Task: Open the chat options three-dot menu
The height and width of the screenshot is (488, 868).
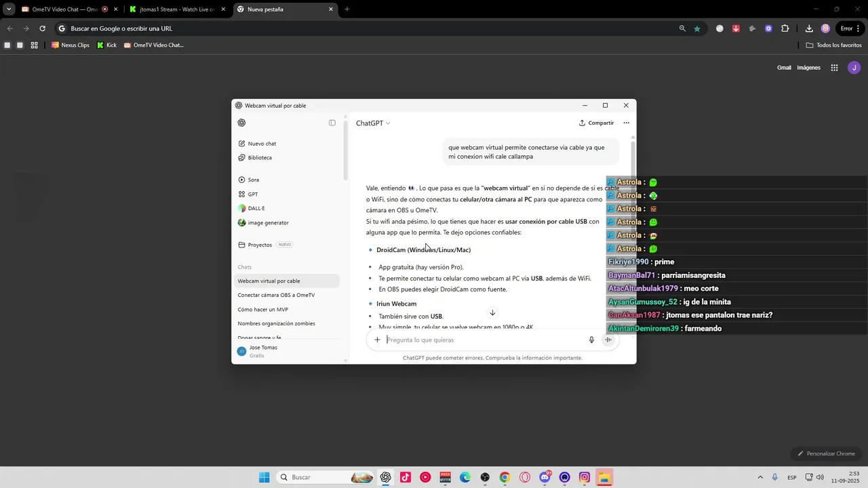Action: pos(626,123)
